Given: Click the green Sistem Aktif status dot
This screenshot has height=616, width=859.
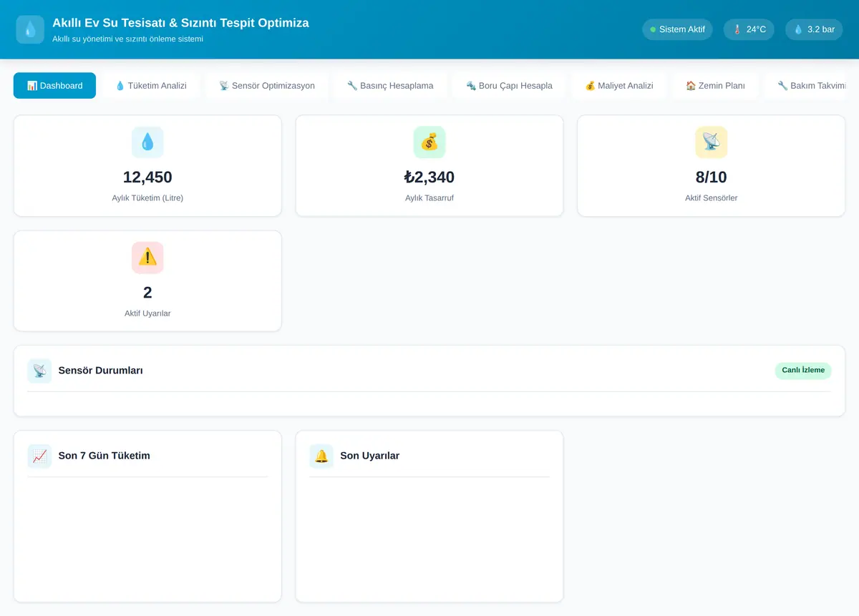Looking at the screenshot, I should click(x=653, y=29).
